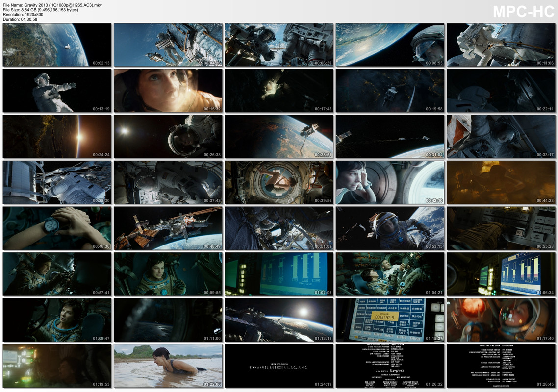Image resolution: width=558 pixels, height=392 pixels.
Task: Select the frame at 00:33:17
Action: [501, 137]
